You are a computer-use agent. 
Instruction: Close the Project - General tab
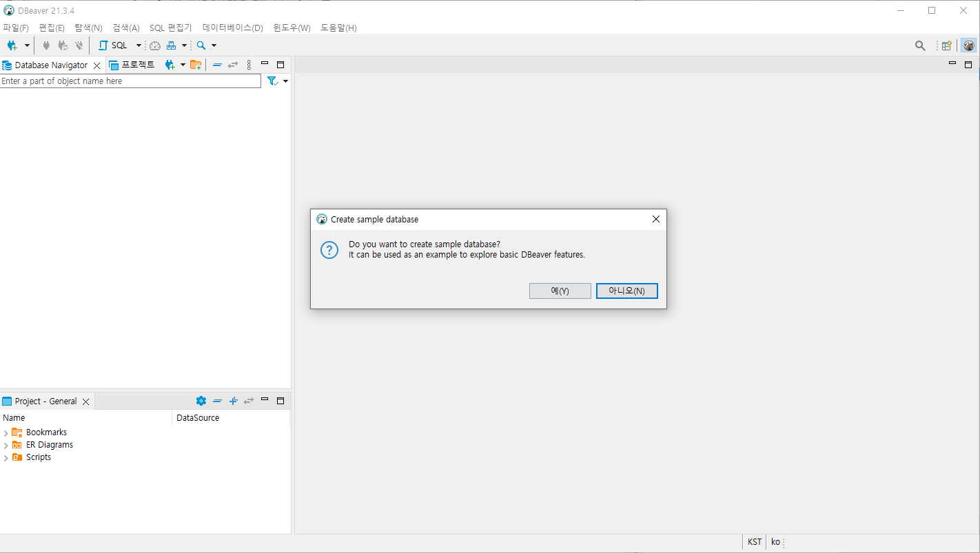click(x=85, y=401)
